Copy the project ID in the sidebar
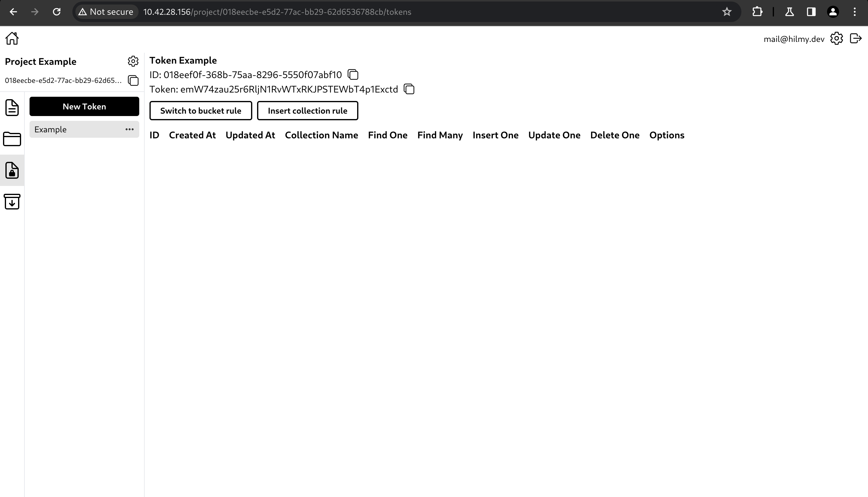 [133, 80]
